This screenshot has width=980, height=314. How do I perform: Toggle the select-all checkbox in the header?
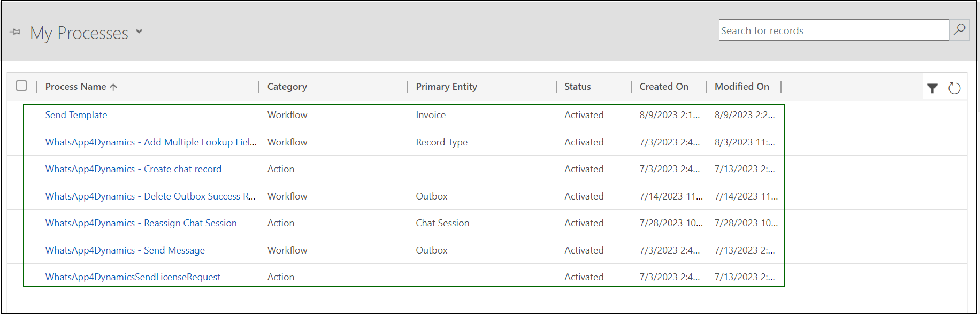[21, 86]
